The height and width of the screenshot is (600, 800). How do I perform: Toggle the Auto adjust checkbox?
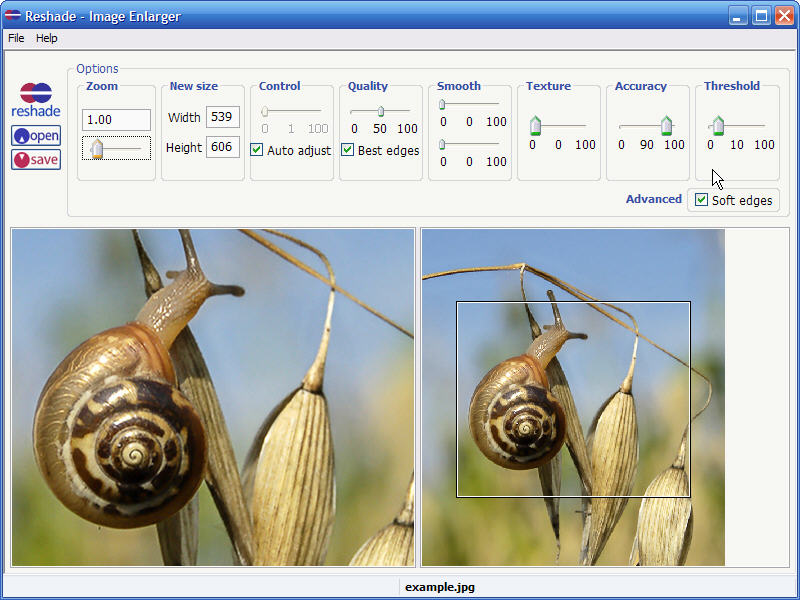257,150
